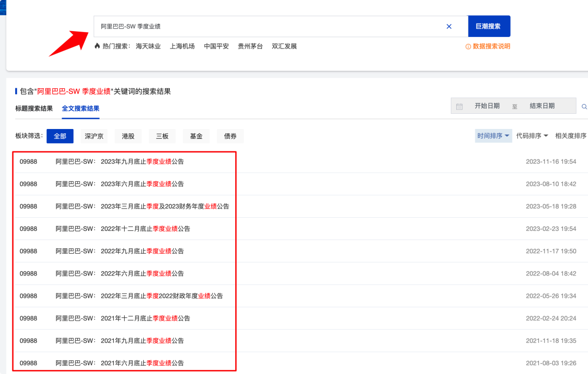Set the 结束日期 end date field

coord(542,106)
